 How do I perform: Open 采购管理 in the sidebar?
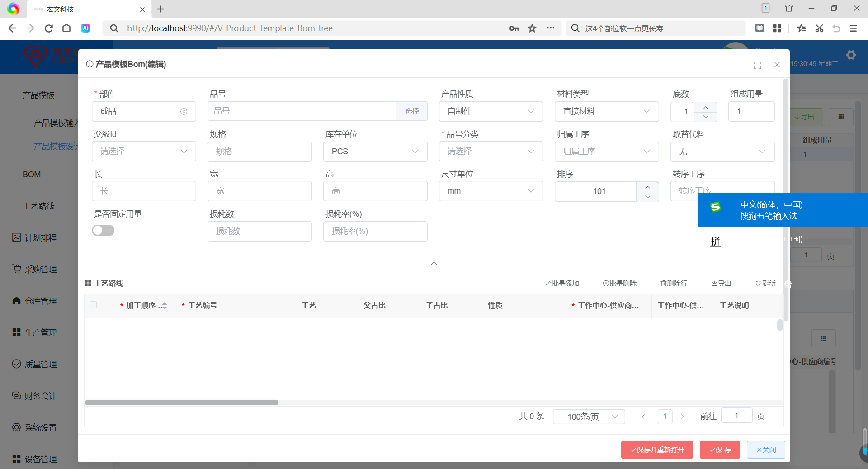pos(34,270)
